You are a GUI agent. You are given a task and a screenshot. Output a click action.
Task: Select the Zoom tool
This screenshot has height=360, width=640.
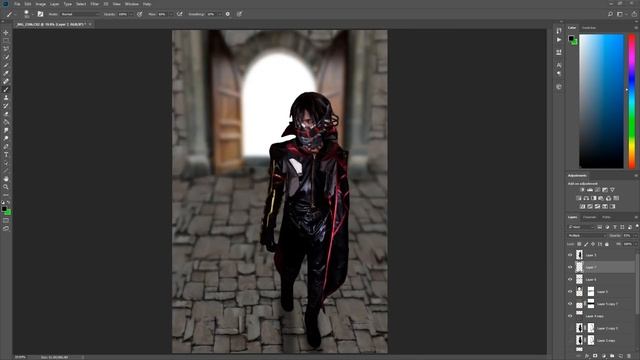[x=6, y=187]
